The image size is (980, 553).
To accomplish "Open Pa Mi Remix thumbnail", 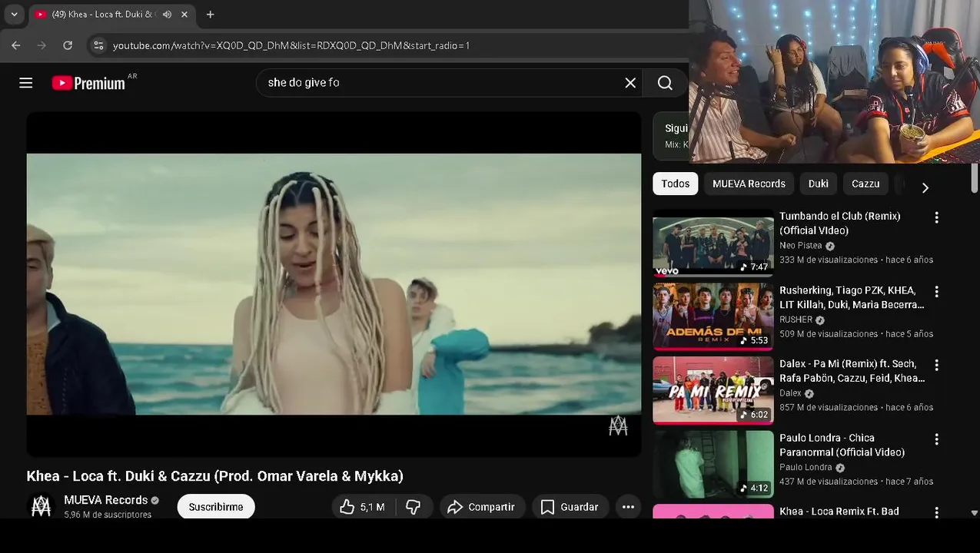I will click(x=713, y=390).
